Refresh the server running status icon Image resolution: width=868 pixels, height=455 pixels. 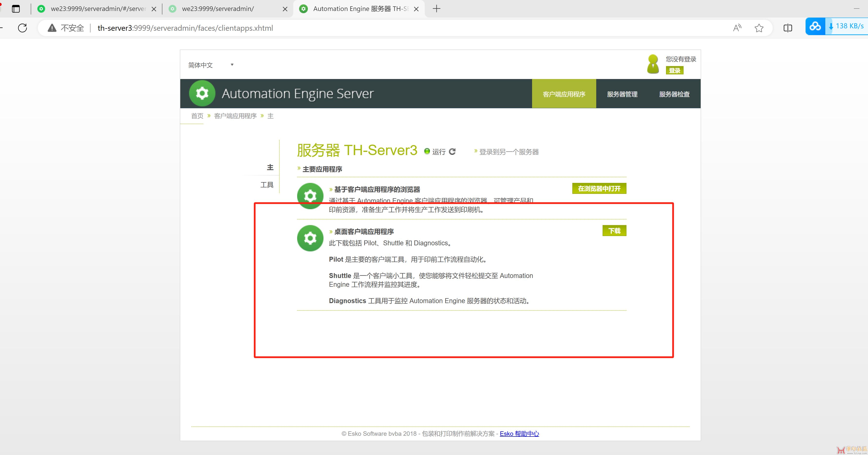[452, 152]
